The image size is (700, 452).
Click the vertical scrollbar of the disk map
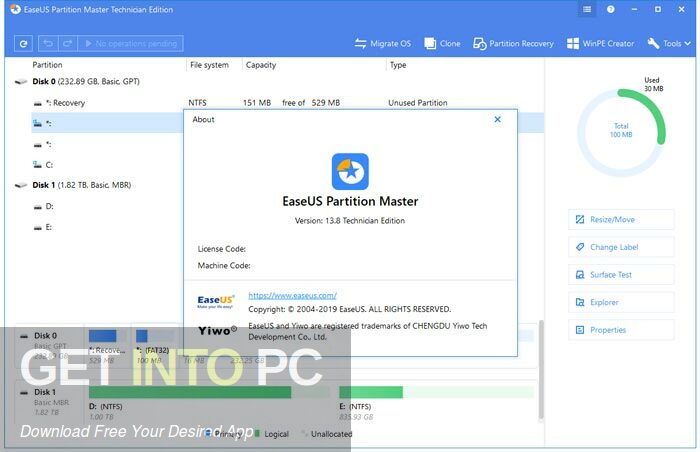tap(541, 370)
